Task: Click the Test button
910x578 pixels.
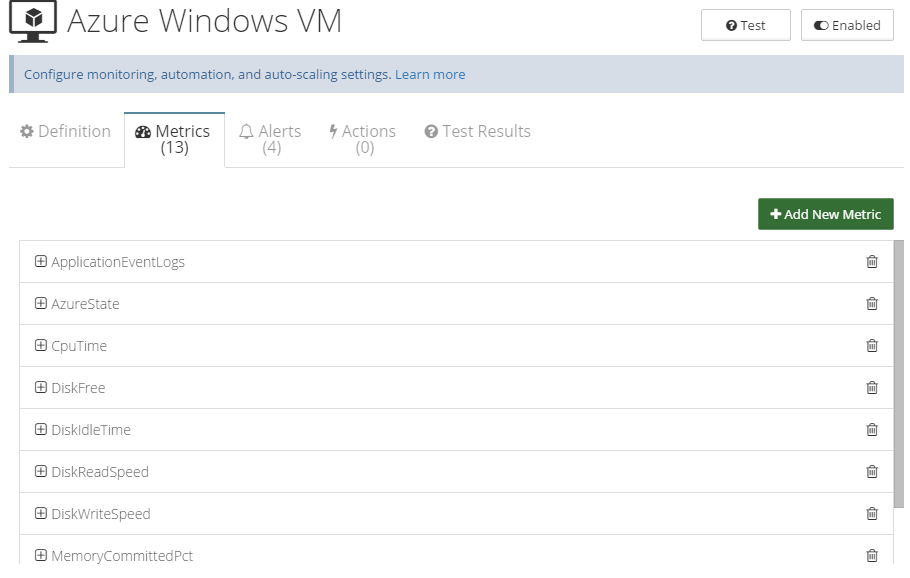Action: [x=746, y=25]
